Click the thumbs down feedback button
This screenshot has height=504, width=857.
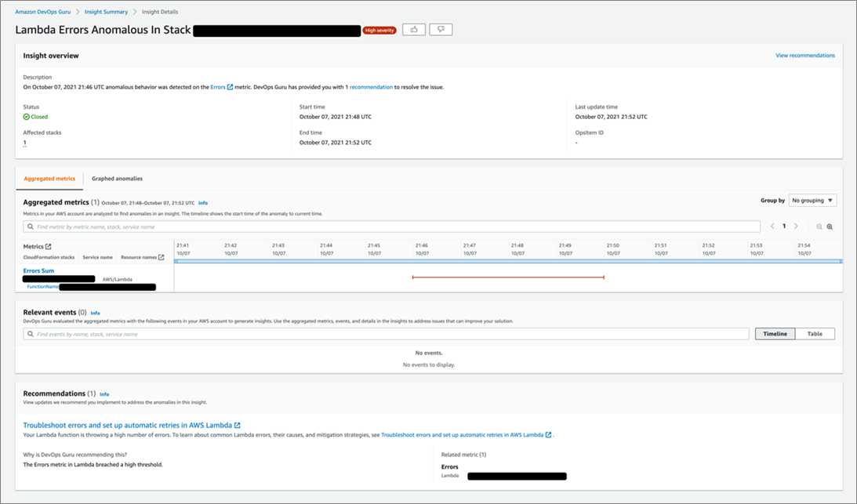point(441,30)
